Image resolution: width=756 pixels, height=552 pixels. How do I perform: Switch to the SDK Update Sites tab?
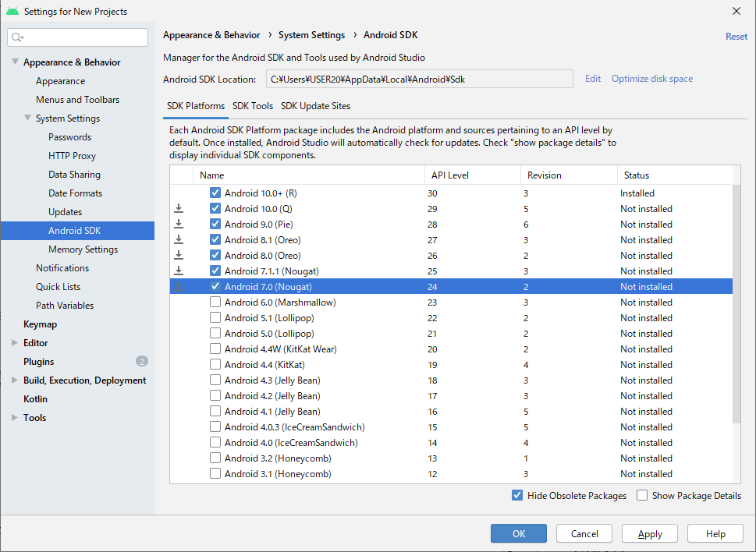click(x=315, y=106)
